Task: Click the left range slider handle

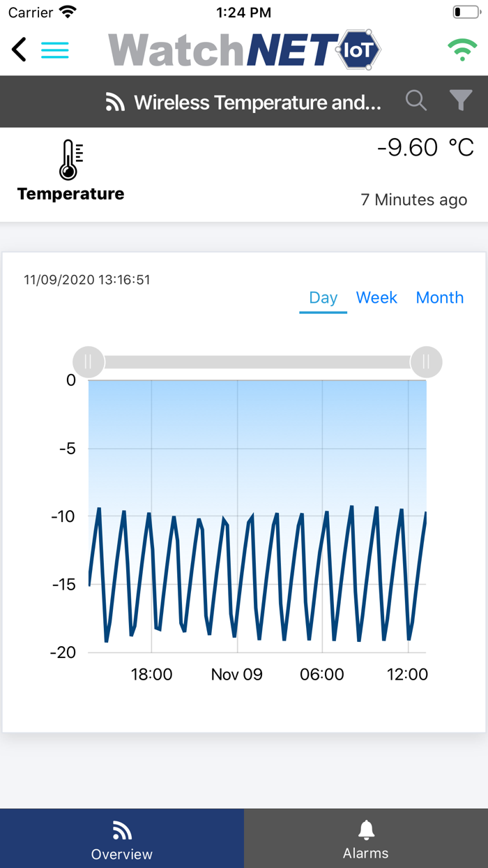Action: 89,361
